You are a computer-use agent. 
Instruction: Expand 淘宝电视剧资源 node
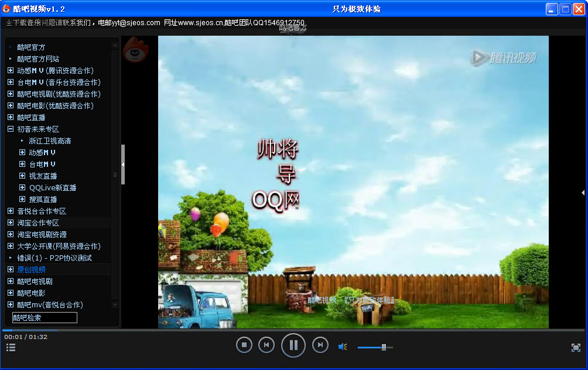click(11, 234)
